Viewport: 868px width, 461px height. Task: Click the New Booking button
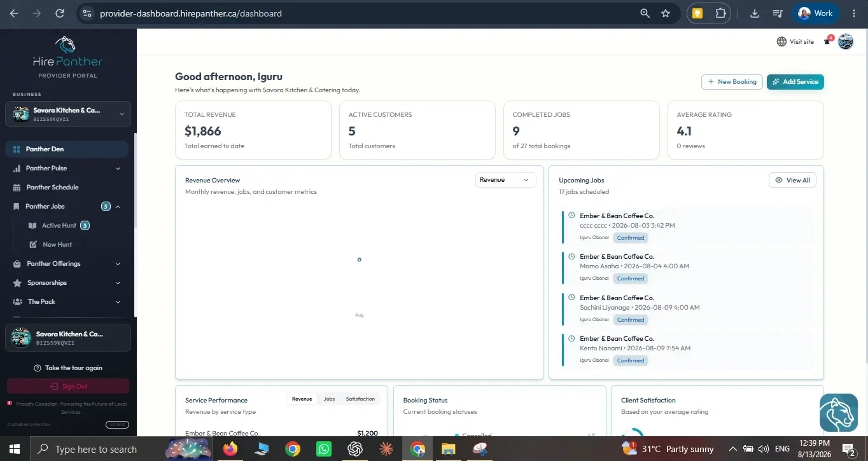pyautogui.click(x=732, y=82)
